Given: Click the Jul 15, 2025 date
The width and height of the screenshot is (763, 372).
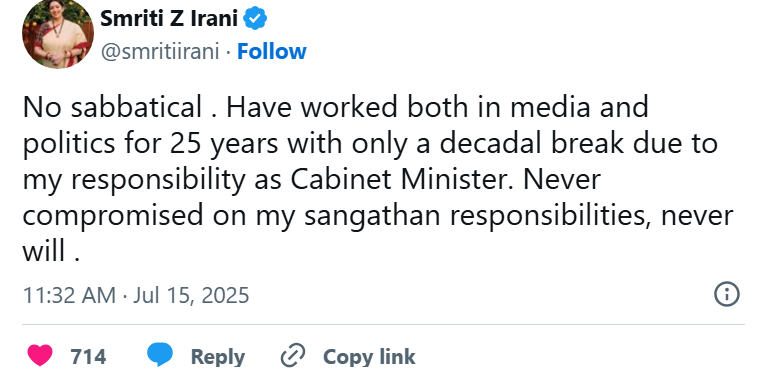Looking at the screenshot, I should click(x=191, y=296).
